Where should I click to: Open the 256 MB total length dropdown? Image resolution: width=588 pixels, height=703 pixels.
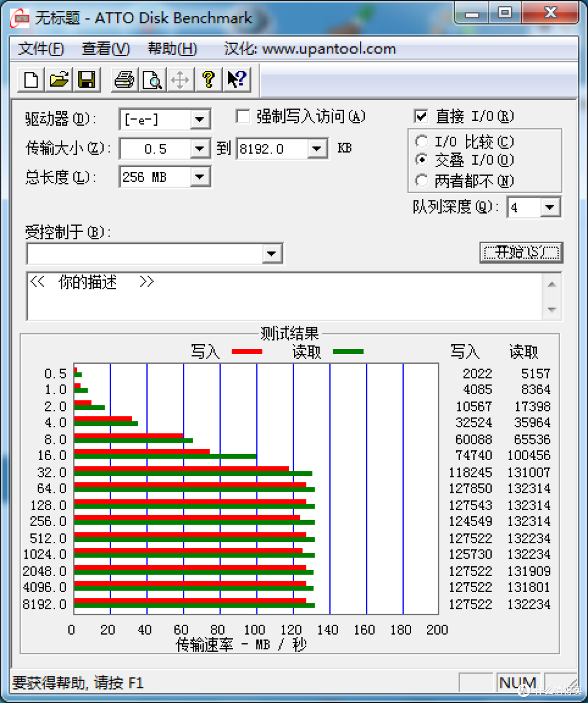click(x=200, y=176)
